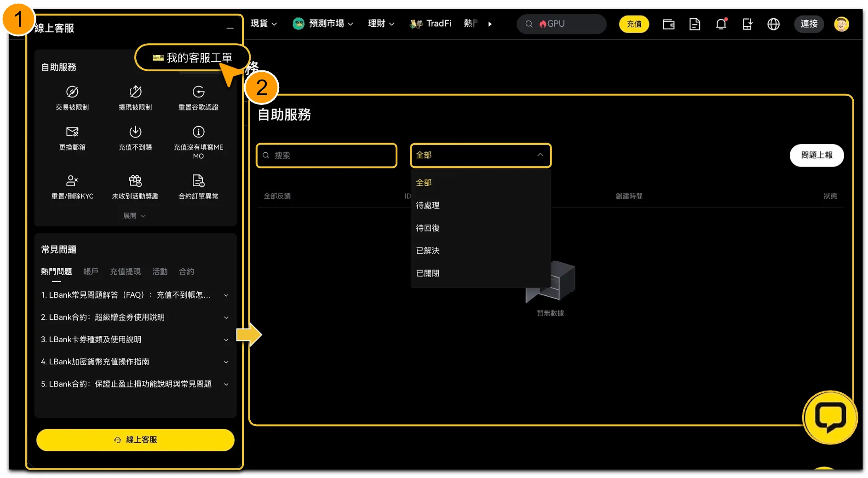
Task: Open the 預測市場 navigation dropdown
Action: [x=323, y=23]
